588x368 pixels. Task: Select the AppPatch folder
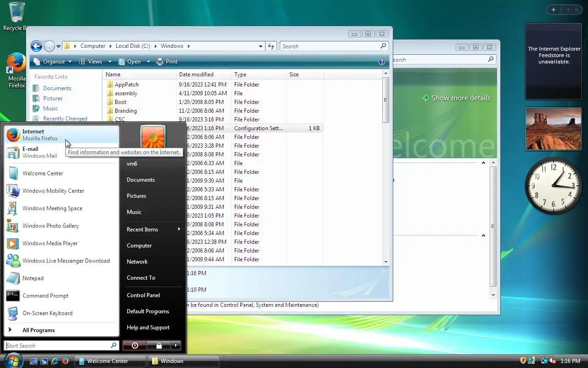click(126, 85)
